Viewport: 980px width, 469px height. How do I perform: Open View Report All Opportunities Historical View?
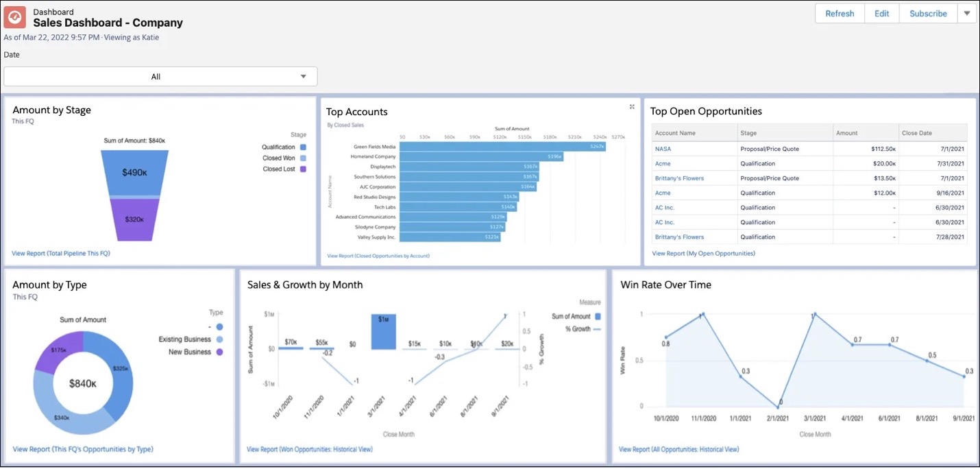[678, 450]
